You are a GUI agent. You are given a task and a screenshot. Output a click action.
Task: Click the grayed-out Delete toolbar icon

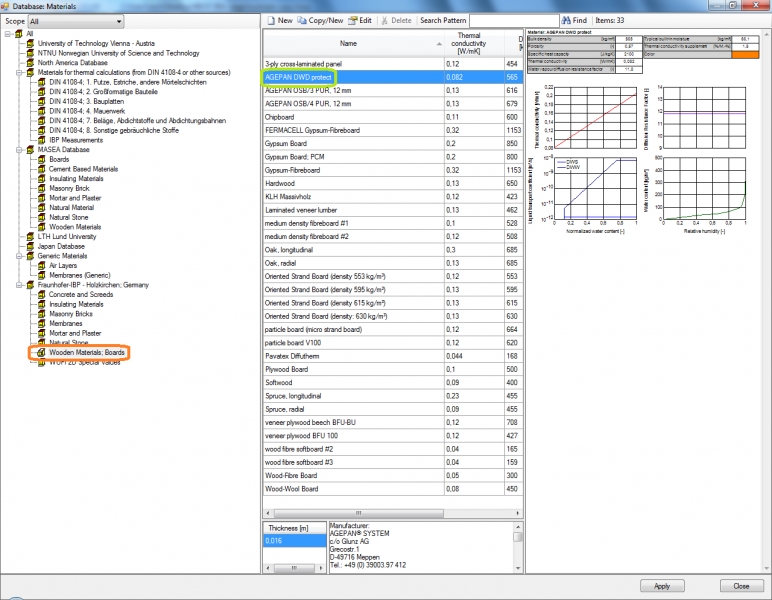coord(384,20)
